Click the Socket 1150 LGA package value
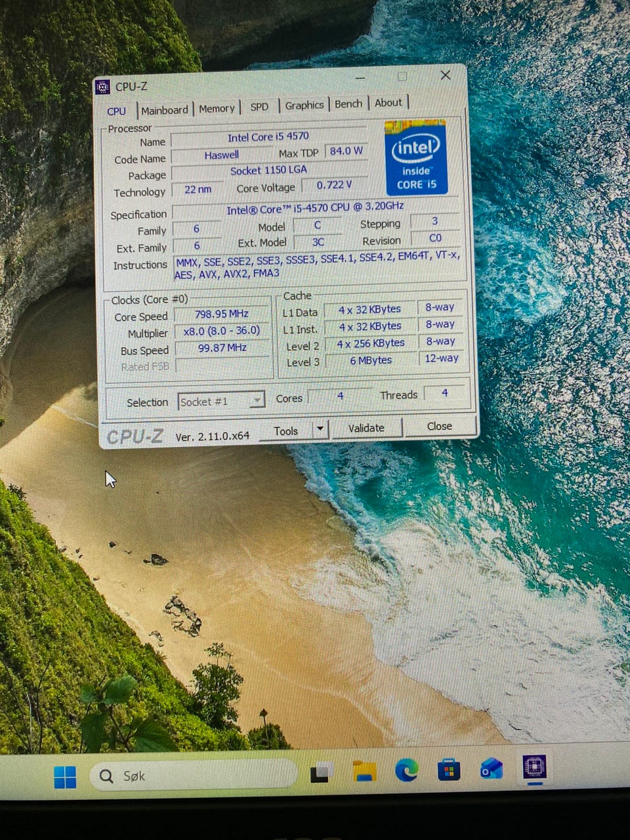Screen dimensions: 630x840 (268, 170)
